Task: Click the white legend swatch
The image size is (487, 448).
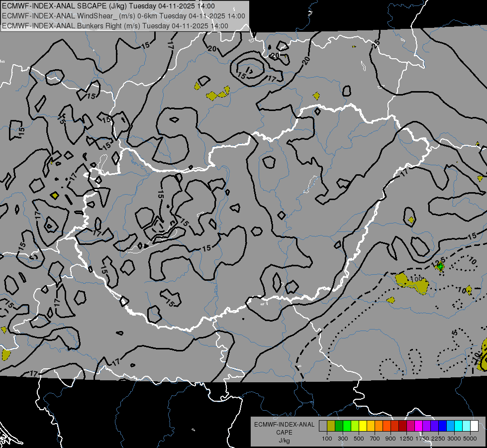Action: (x=474, y=426)
